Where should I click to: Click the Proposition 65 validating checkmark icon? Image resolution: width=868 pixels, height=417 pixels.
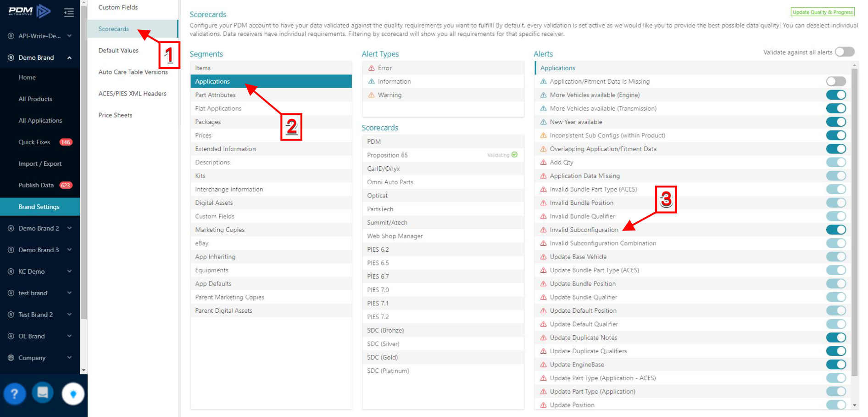click(515, 155)
